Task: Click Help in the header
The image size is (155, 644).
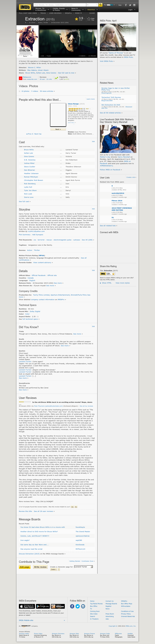Action: click(x=120, y=5)
